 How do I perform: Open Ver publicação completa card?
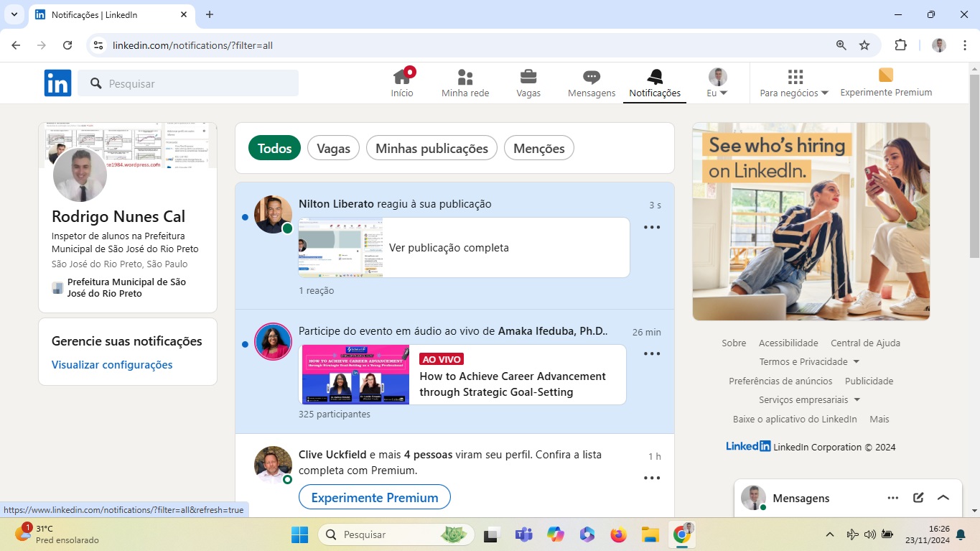(464, 247)
